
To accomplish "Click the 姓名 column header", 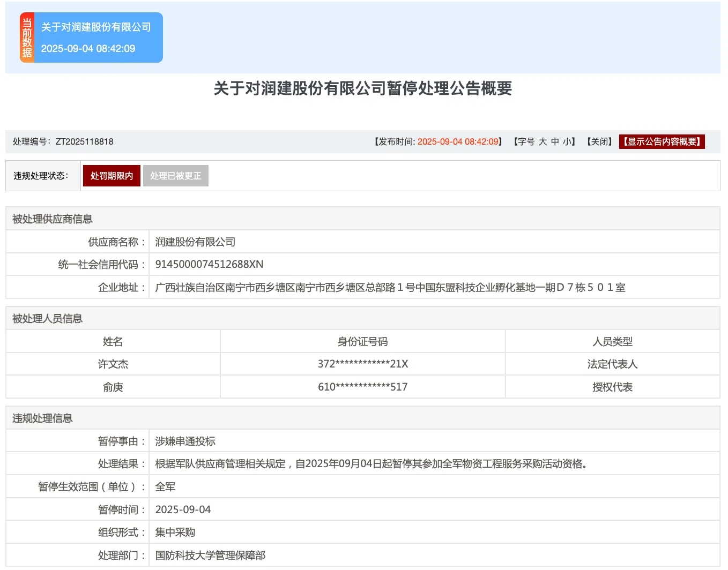I will [x=113, y=341].
